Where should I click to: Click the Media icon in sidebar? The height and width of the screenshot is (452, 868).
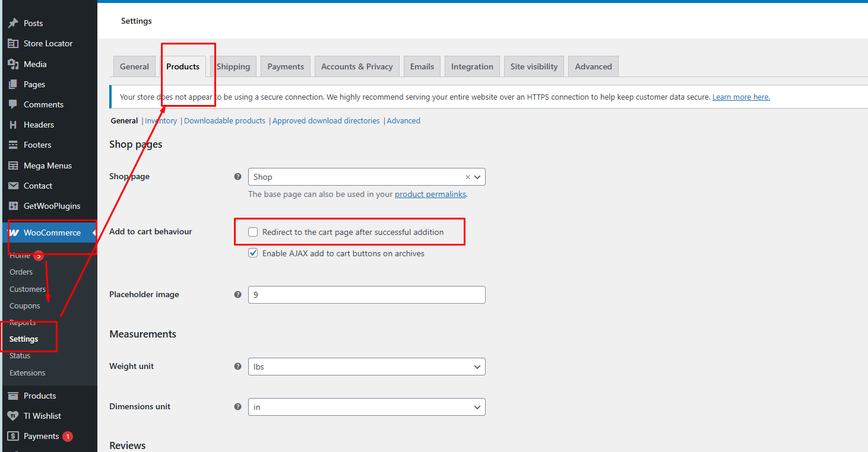coord(12,64)
